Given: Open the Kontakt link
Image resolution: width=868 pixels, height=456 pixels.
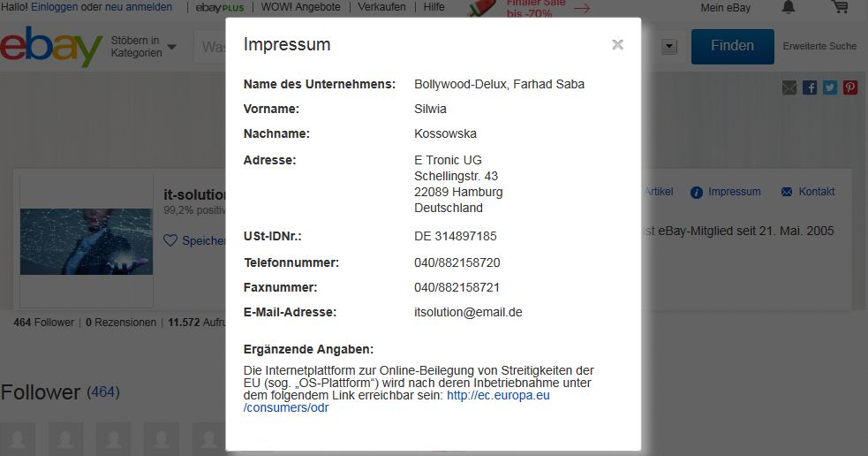Looking at the screenshot, I should [x=817, y=192].
